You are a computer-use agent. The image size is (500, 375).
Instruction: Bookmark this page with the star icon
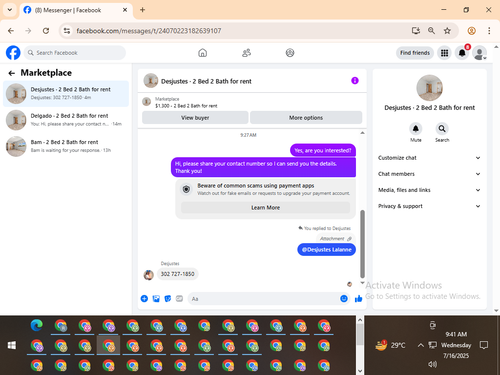tap(447, 31)
